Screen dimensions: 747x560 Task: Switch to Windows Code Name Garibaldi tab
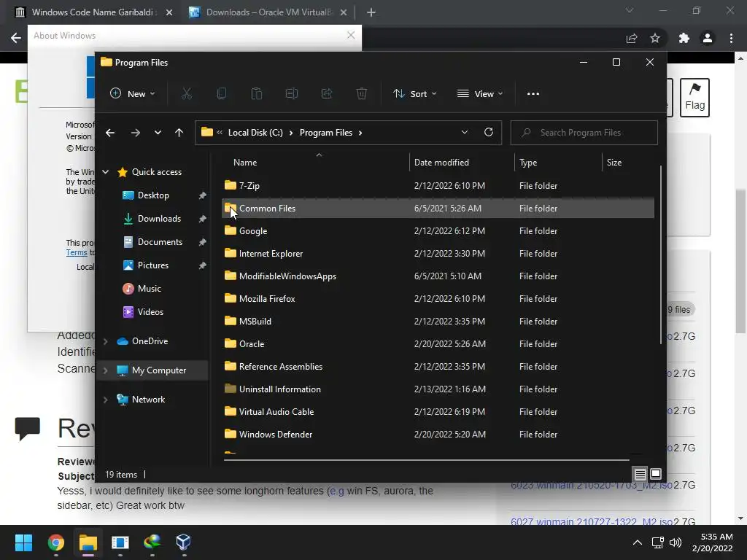point(94,12)
